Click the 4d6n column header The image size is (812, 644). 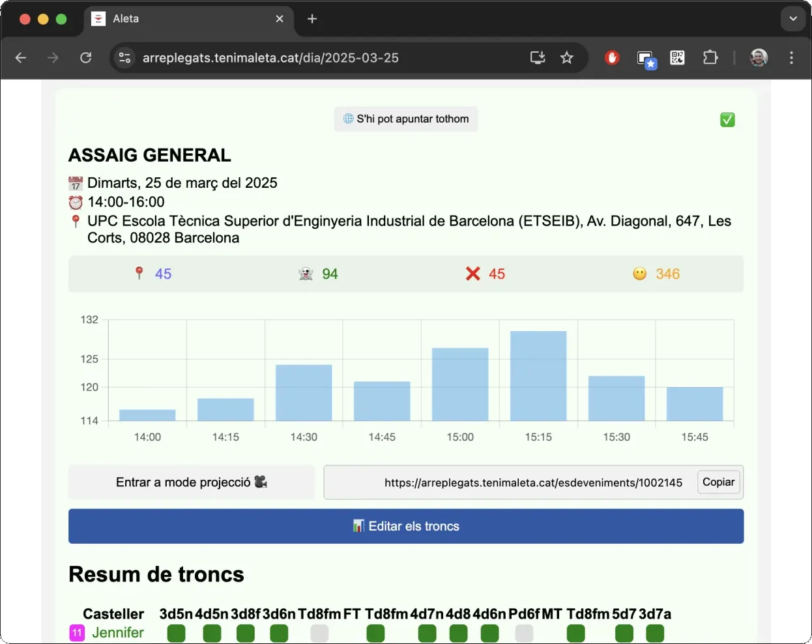coord(489,614)
